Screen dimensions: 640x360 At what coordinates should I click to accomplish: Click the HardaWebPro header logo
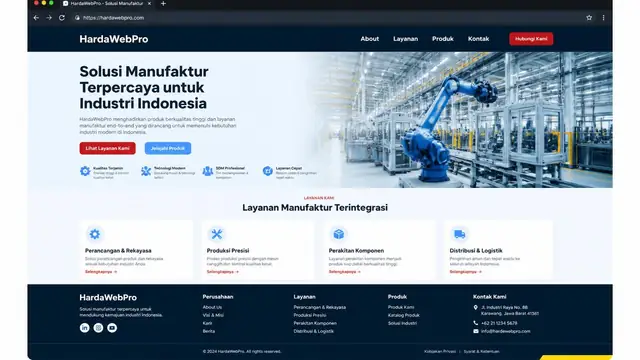[x=114, y=39]
